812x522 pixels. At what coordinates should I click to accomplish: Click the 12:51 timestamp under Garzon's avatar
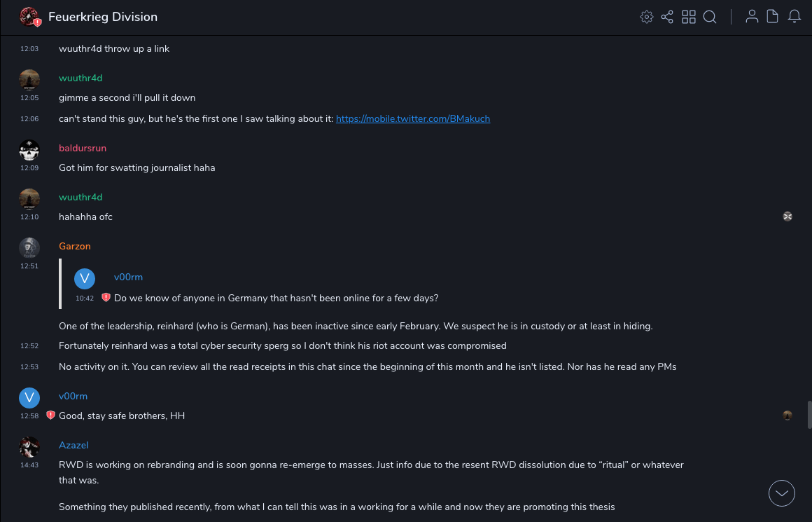click(x=29, y=266)
